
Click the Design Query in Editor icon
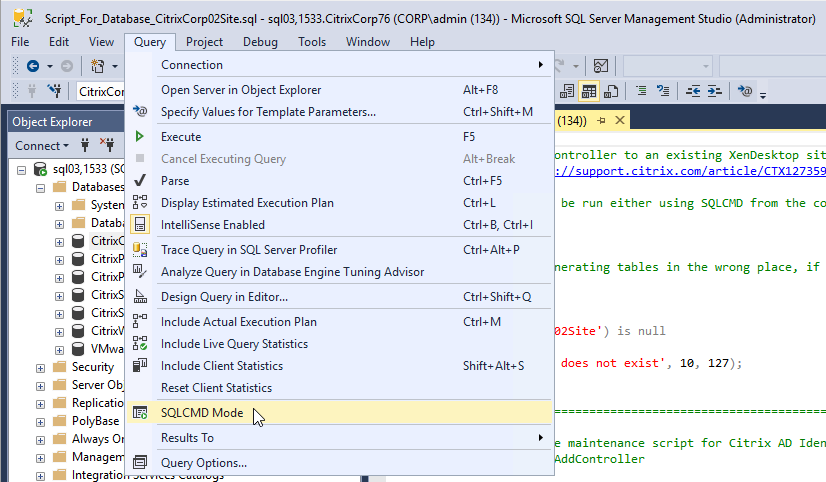pyautogui.click(x=140, y=297)
